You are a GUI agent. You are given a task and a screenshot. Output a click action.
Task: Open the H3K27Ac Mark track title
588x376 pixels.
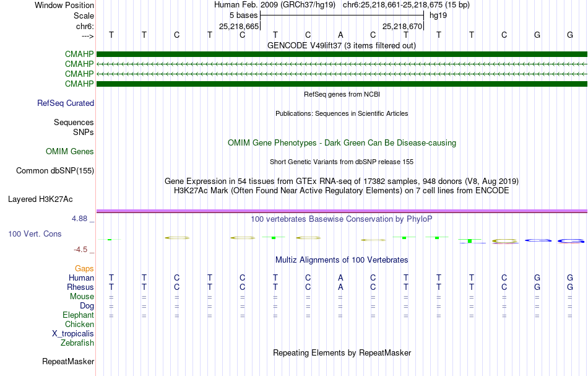coord(342,191)
